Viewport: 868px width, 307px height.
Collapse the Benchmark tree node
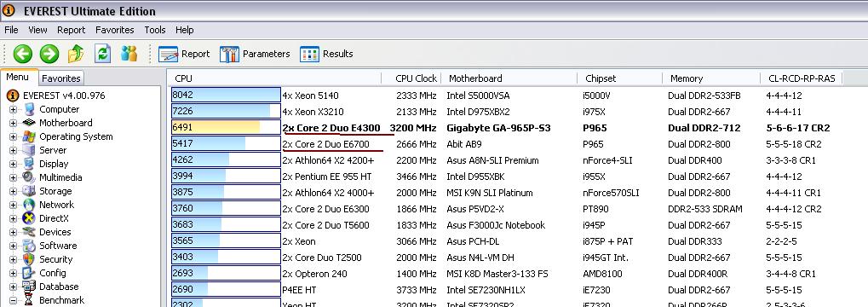(14, 301)
